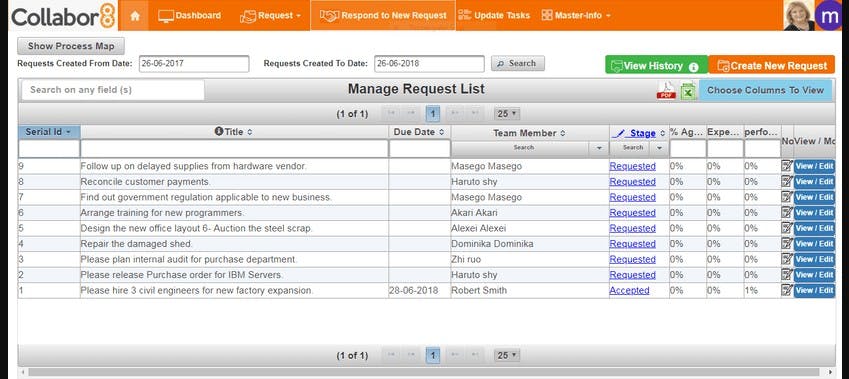The height and width of the screenshot is (379, 849).
Task: Click due date '28-06-2018' cell
Action: [x=419, y=290]
